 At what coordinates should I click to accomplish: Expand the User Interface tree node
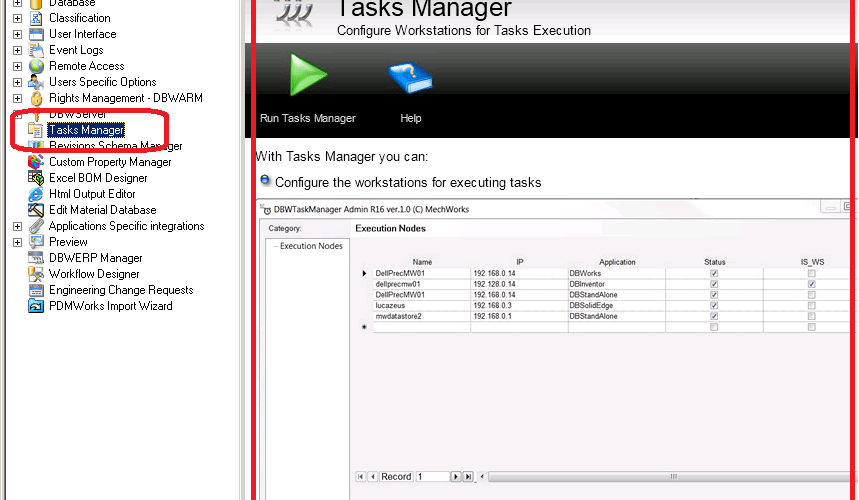[x=18, y=34]
